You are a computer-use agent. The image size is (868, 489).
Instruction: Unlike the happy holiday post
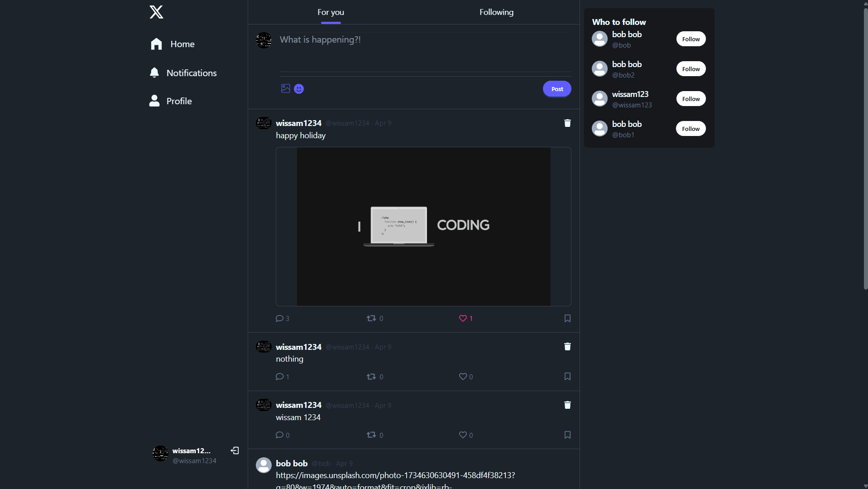(466, 319)
